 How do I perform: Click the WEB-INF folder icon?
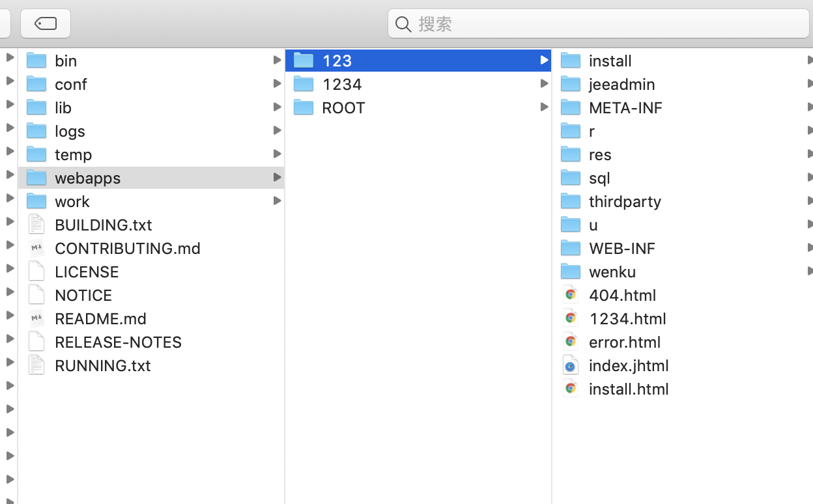(571, 248)
